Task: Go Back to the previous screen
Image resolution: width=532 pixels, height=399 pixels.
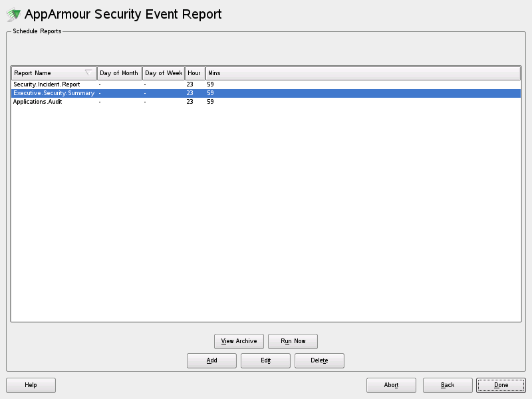Action: pyautogui.click(x=448, y=385)
